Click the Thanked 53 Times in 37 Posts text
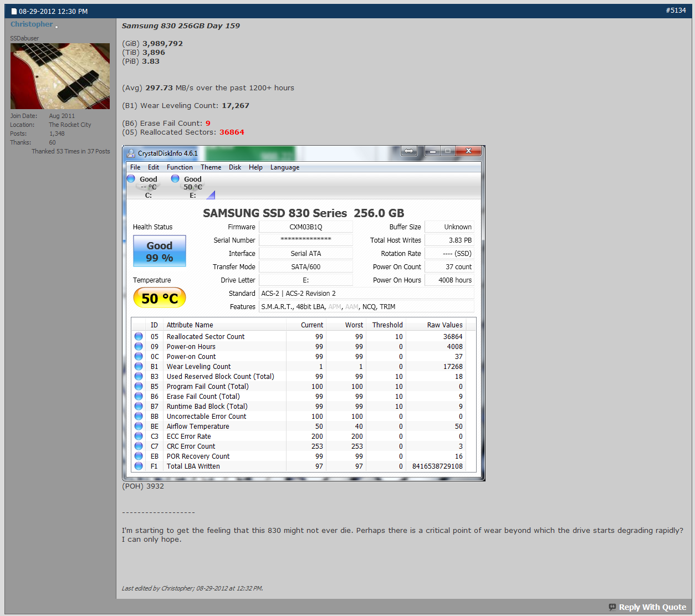Image resolution: width=695 pixels, height=616 pixels. tap(70, 151)
